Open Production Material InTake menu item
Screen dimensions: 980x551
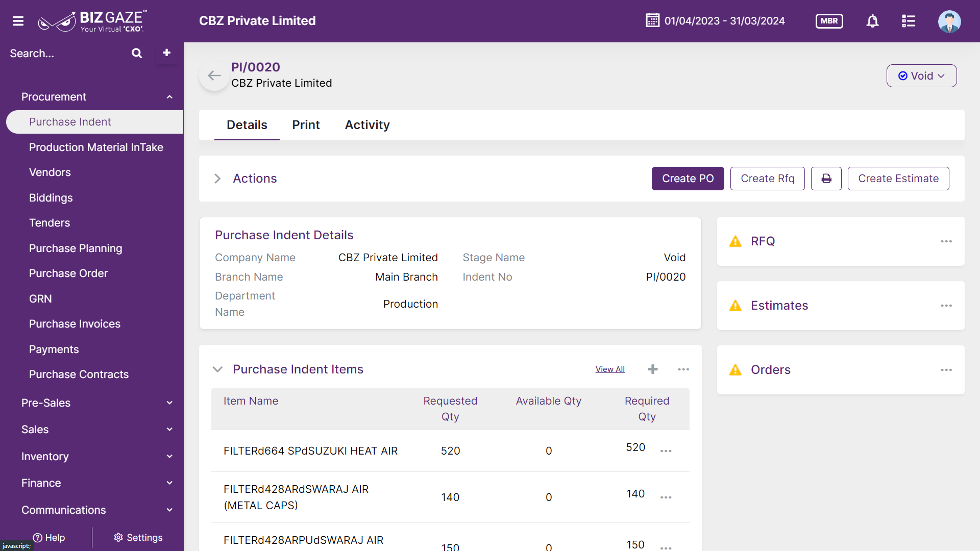(x=96, y=147)
